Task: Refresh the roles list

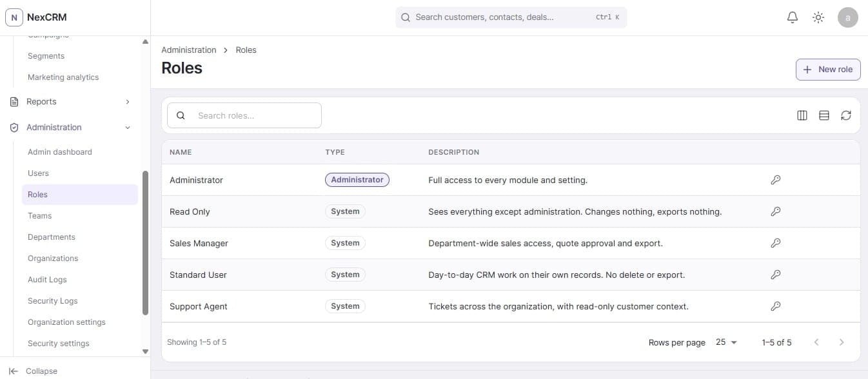Action: [x=846, y=115]
